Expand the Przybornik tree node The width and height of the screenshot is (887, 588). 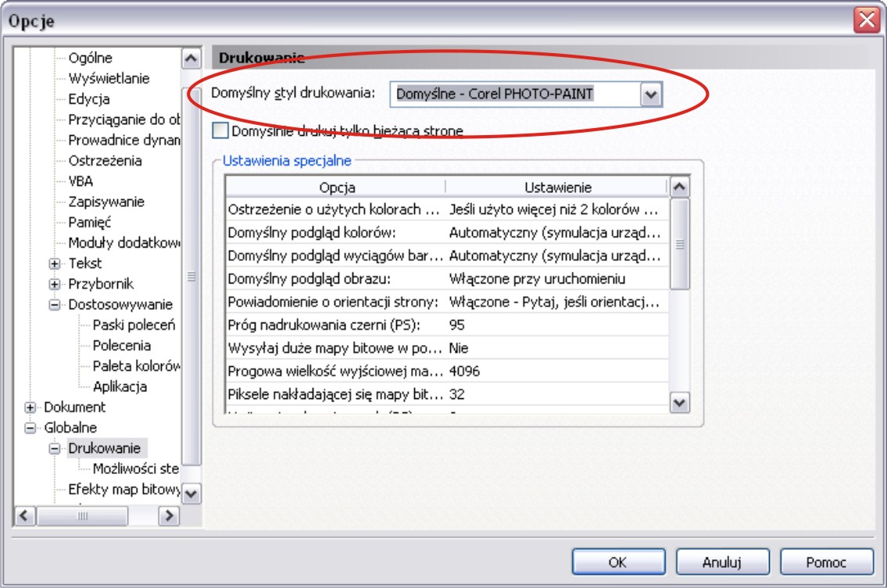pos(55,284)
